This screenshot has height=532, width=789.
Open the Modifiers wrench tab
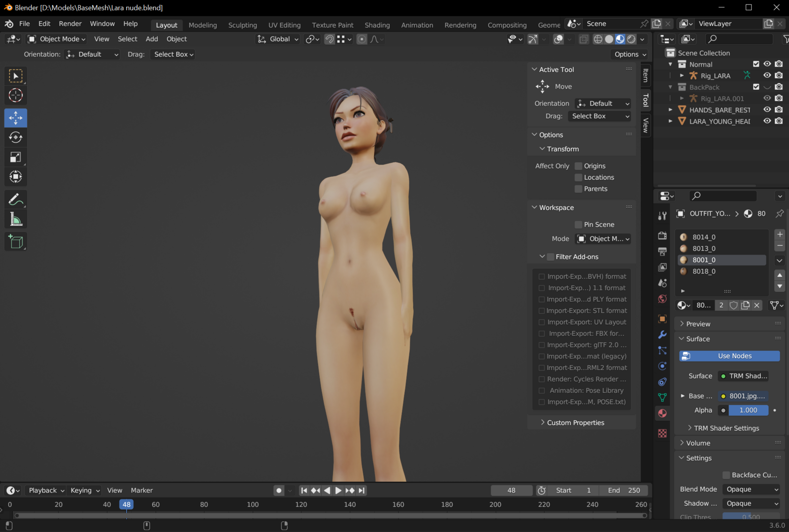click(662, 335)
